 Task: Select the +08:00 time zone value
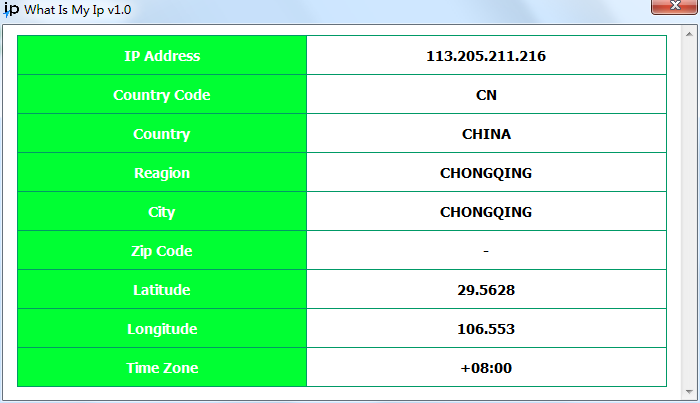(x=486, y=368)
